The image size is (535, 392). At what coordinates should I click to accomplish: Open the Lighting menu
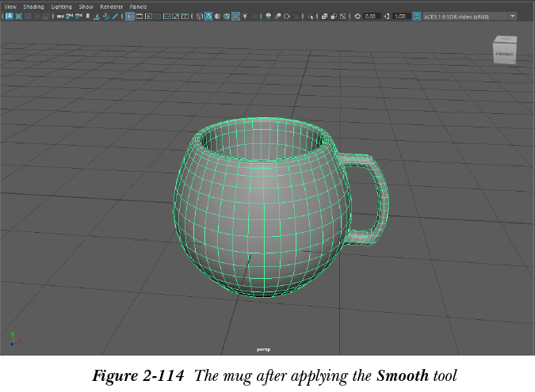click(61, 6)
